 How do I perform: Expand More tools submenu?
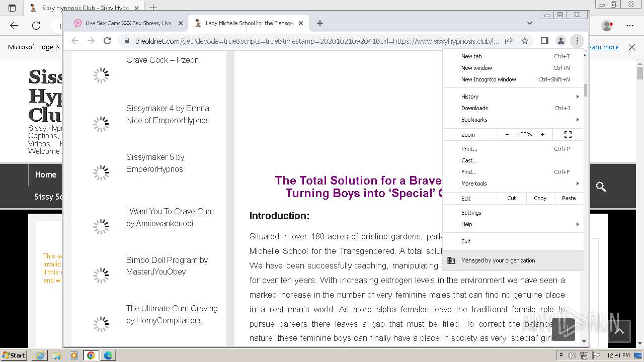point(513,184)
